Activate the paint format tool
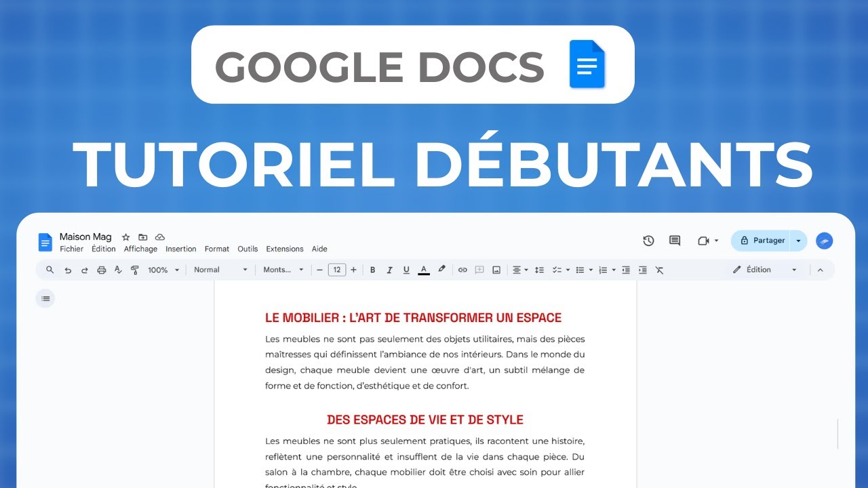868x488 pixels. pos(134,270)
